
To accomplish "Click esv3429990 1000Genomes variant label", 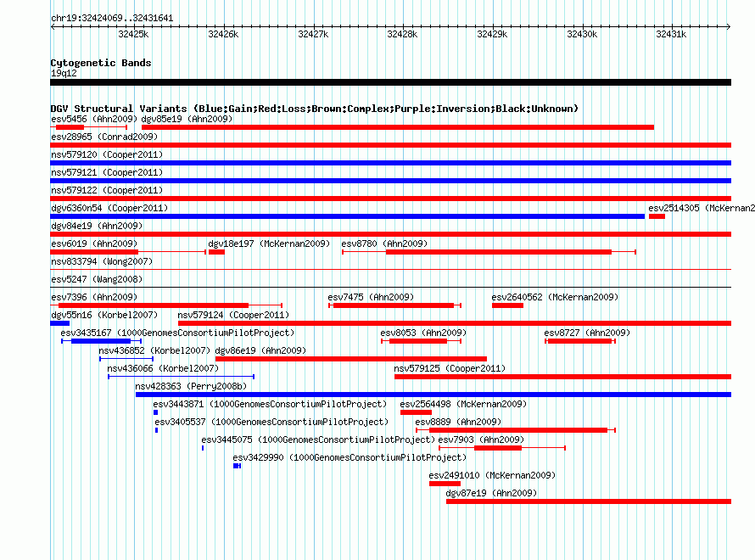I will 350,457.
